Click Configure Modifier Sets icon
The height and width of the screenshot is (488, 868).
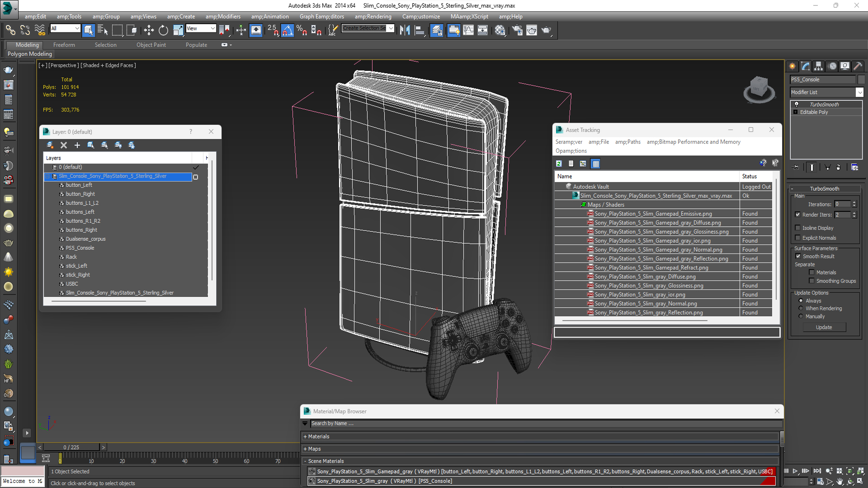[854, 167]
